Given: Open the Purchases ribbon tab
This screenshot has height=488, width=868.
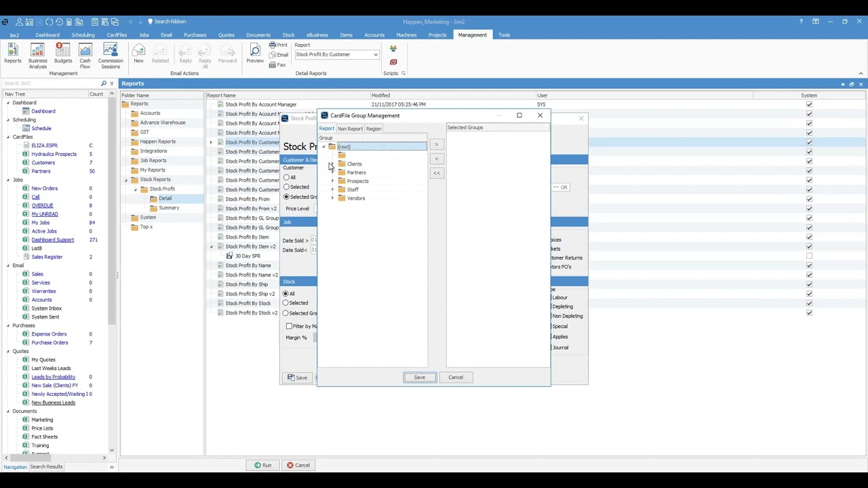Looking at the screenshot, I should [x=195, y=35].
